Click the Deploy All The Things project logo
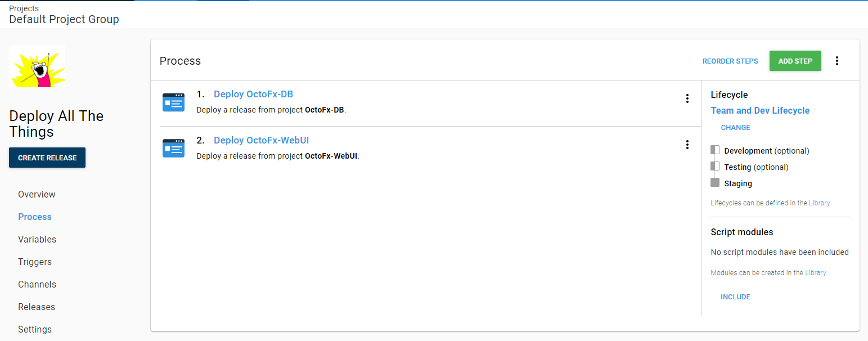The image size is (868, 341). pos(37,66)
